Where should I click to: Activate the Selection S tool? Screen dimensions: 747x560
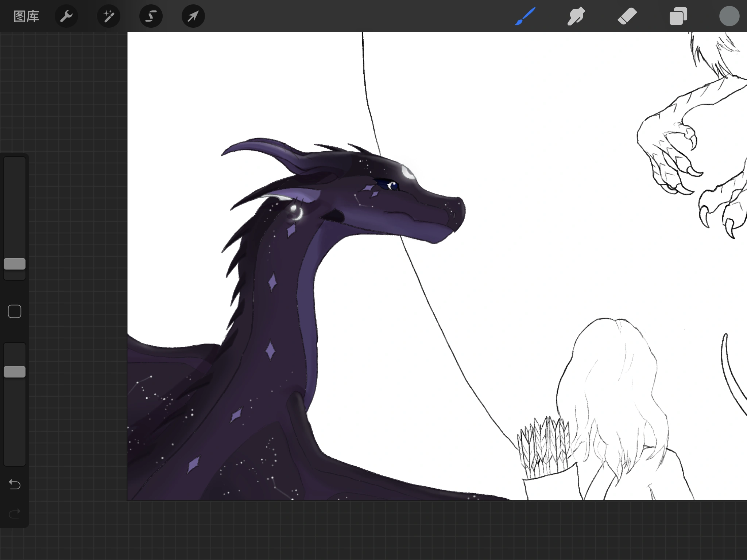pos(151,16)
